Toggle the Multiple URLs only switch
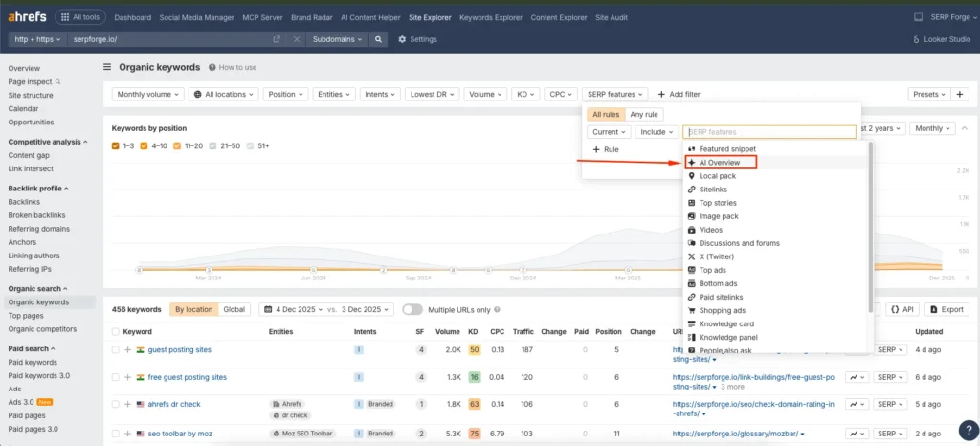Image resolution: width=980 pixels, height=446 pixels. click(x=412, y=309)
